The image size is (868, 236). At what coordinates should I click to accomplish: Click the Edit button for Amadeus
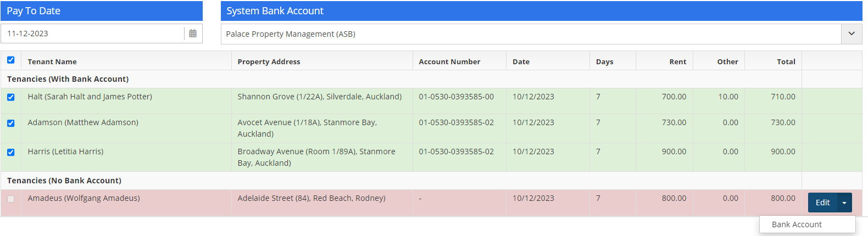(822, 203)
